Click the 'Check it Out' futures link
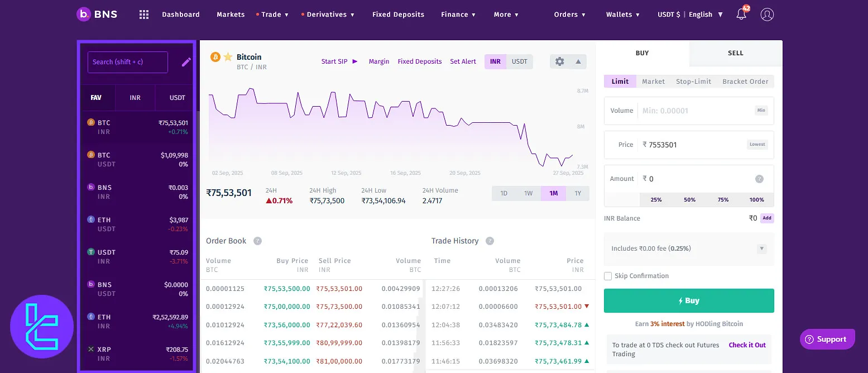The height and width of the screenshot is (373, 868). (747, 345)
